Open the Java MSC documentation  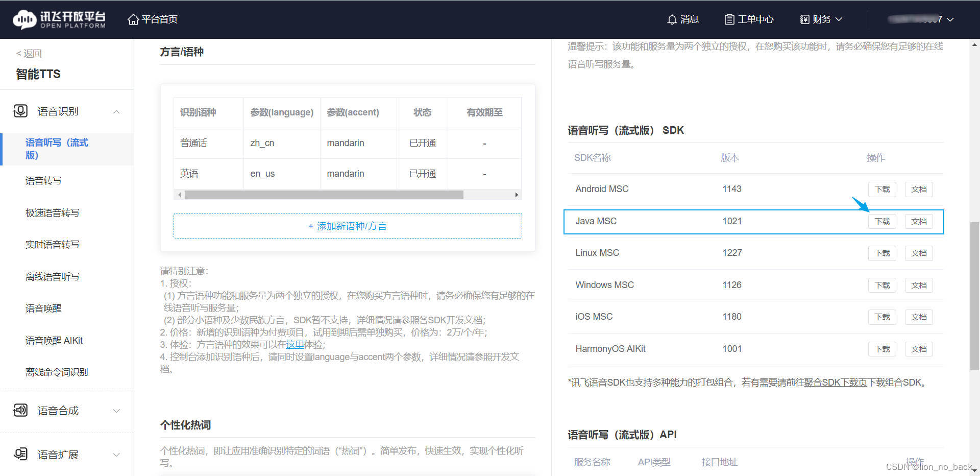click(x=919, y=221)
